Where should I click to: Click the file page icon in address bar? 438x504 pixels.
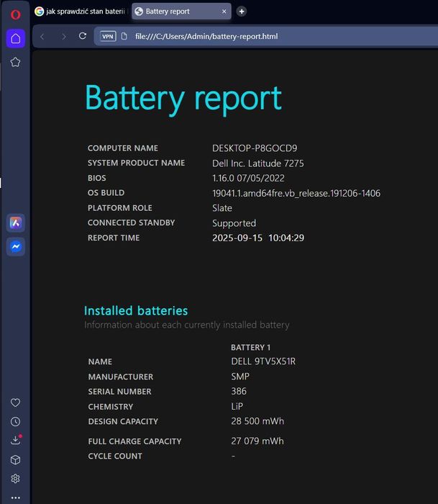coord(124,36)
